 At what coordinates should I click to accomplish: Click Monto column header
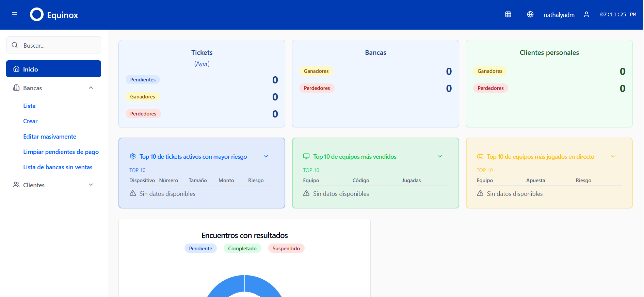(x=226, y=181)
